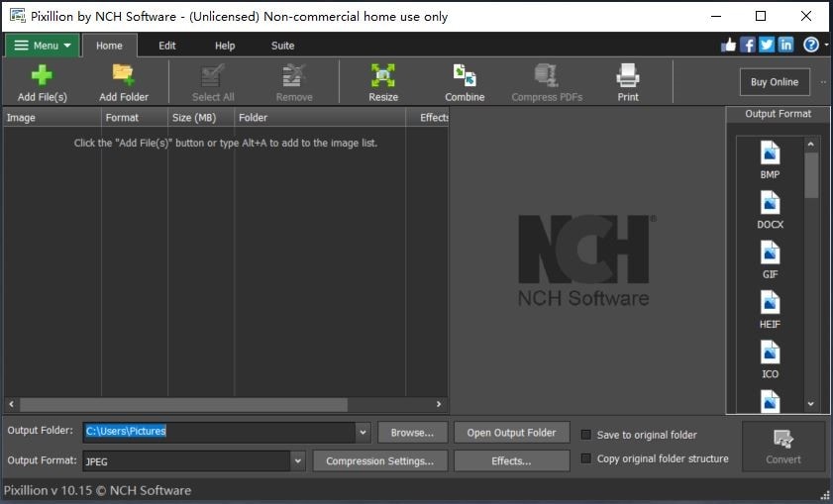This screenshot has height=504, width=833.
Task: Click right arrow of horizontal scrollbar
Action: coord(439,404)
